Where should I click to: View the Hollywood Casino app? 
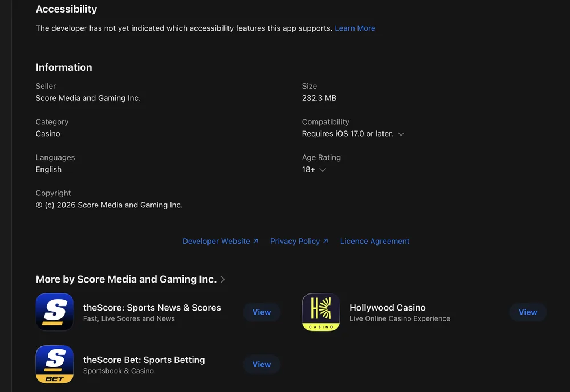[527, 312]
